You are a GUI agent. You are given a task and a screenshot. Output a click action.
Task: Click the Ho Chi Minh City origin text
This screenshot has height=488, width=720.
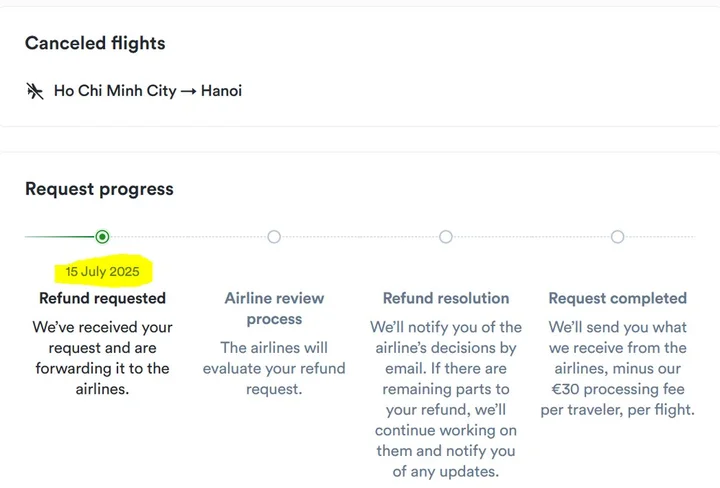coord(114,91)
